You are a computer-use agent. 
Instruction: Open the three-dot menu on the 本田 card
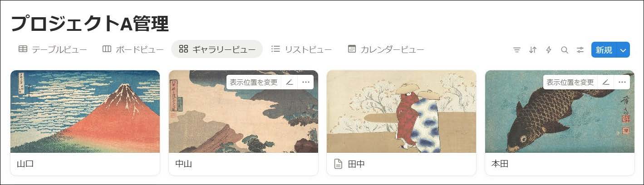click(x=622, y=82)
